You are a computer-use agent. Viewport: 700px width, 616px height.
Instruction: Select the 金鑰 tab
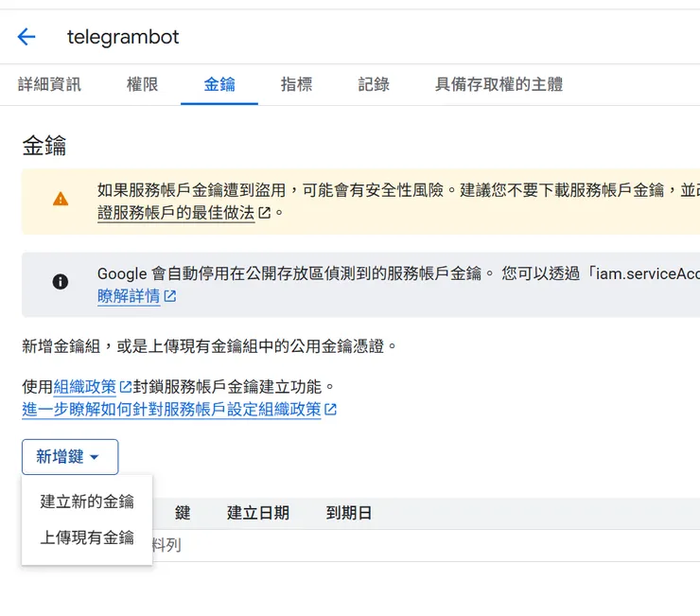click(x=219, y=84)
